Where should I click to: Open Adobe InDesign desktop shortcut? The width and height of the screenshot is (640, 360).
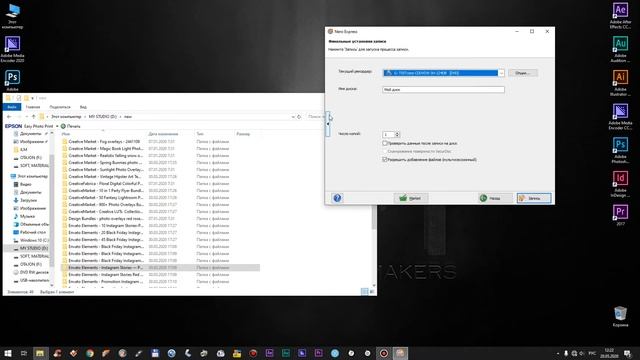click(620, 184)
